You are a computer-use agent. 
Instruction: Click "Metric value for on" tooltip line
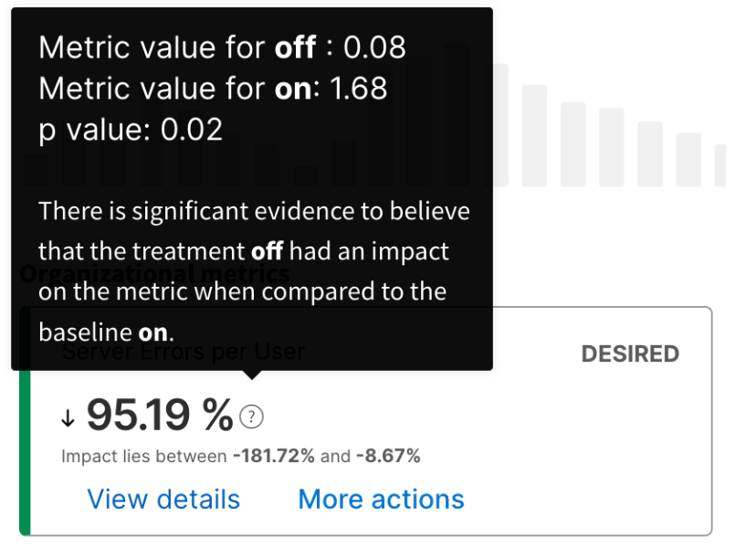click(213, 89)
